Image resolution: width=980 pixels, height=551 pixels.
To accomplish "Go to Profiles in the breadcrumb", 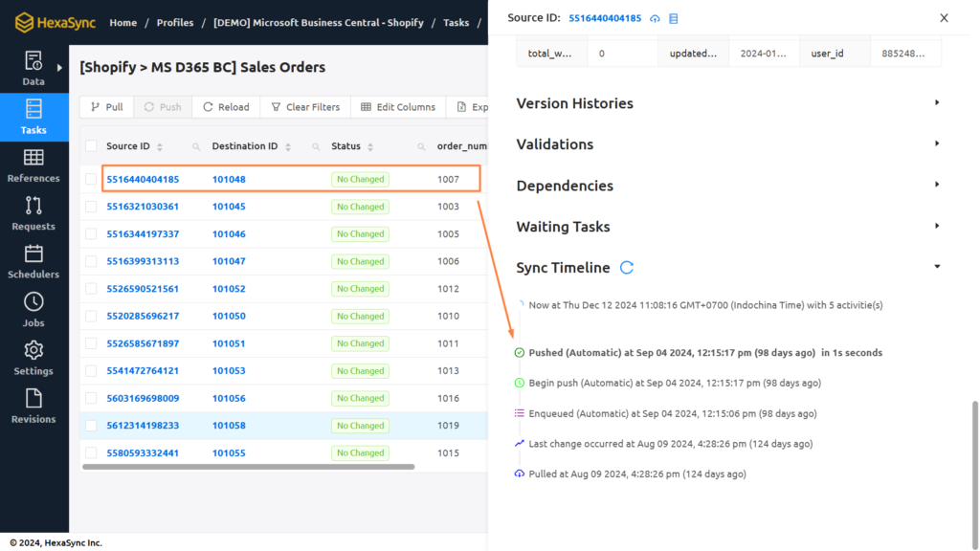I will (x=175, y=22).
